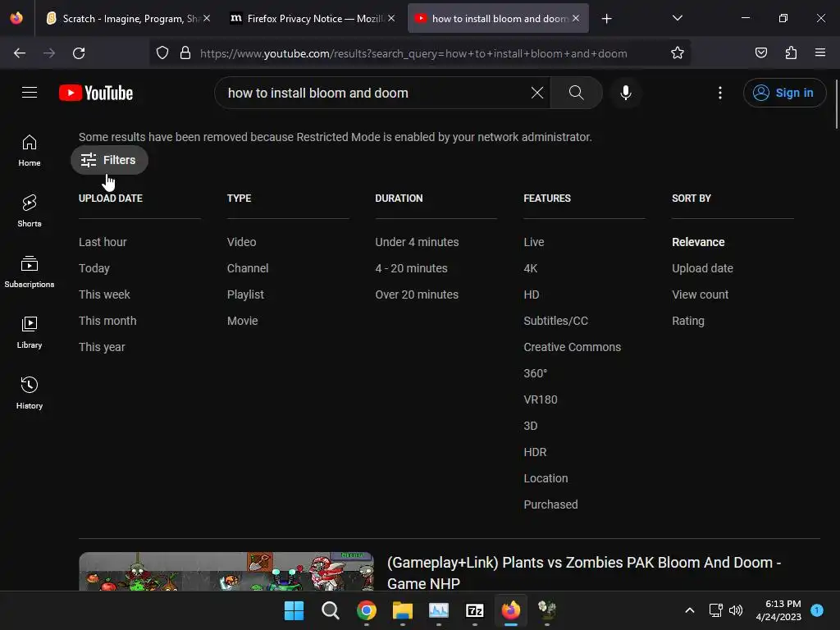Open Library from the sidebar
This screenshot has width=840, height=630.
(x=30, y=333)
